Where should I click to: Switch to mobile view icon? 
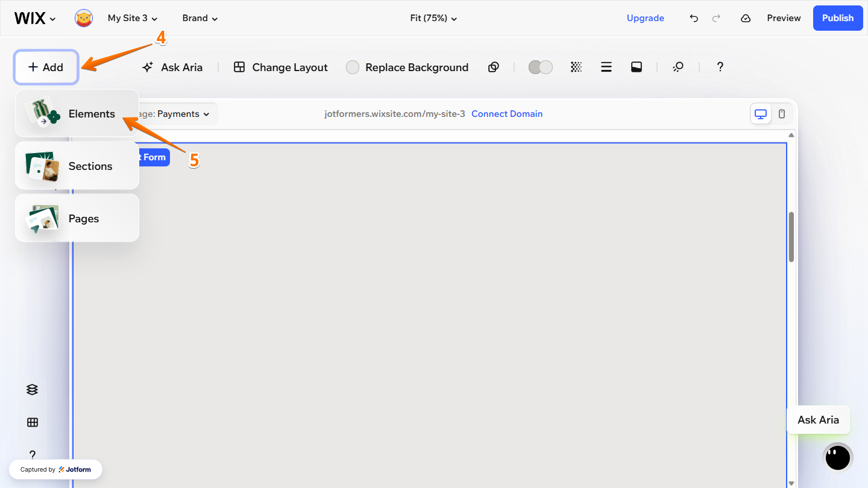(x=782, y=114)
